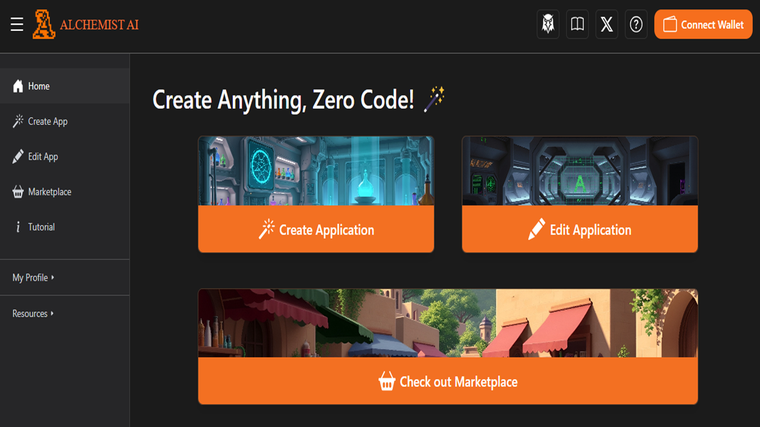Viewport: 760px width, 427px height.
Task: Click the Connect Wallet button
Action: coord(703,25)
